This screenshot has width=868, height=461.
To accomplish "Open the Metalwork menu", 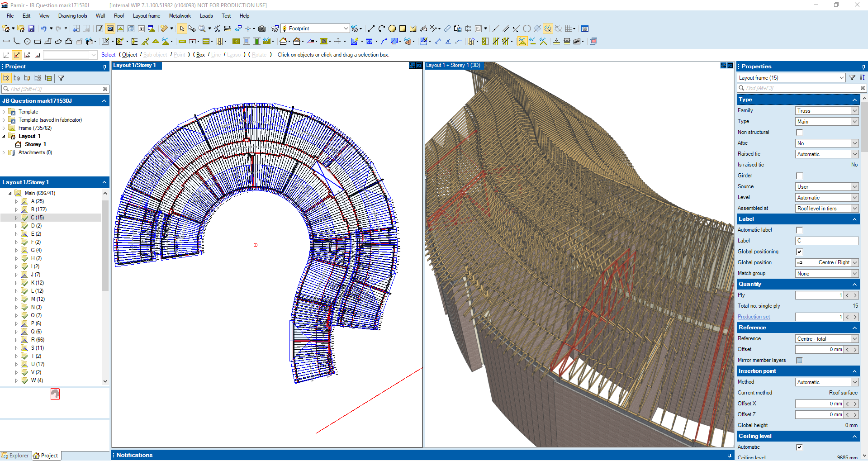I will 180,16.
